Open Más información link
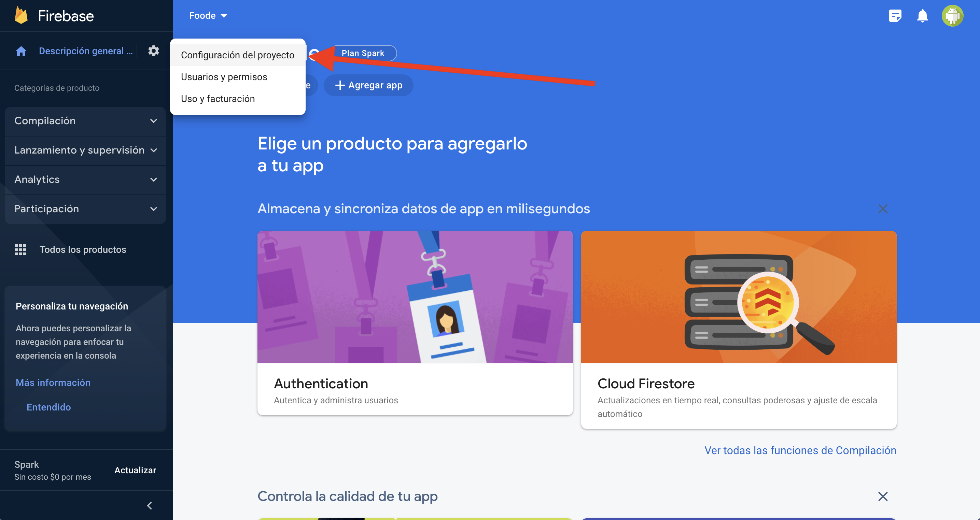Screen dimensions: 980x520 [53, 382]
